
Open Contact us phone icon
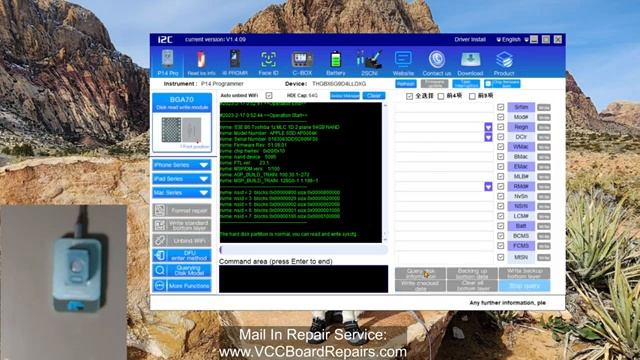(x=437, y=62)
